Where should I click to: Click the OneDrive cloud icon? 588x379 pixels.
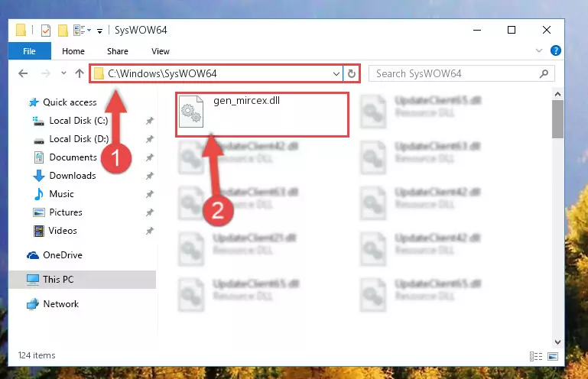[33, 255]
